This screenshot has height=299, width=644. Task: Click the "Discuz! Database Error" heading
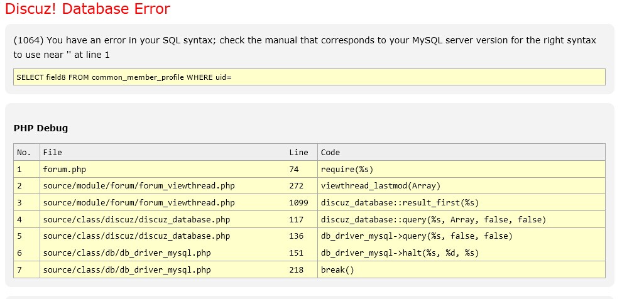(87, 9)
